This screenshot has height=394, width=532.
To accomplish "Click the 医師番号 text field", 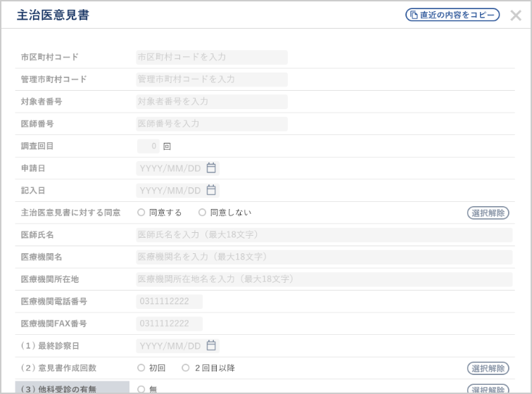I will coord(212,124).
